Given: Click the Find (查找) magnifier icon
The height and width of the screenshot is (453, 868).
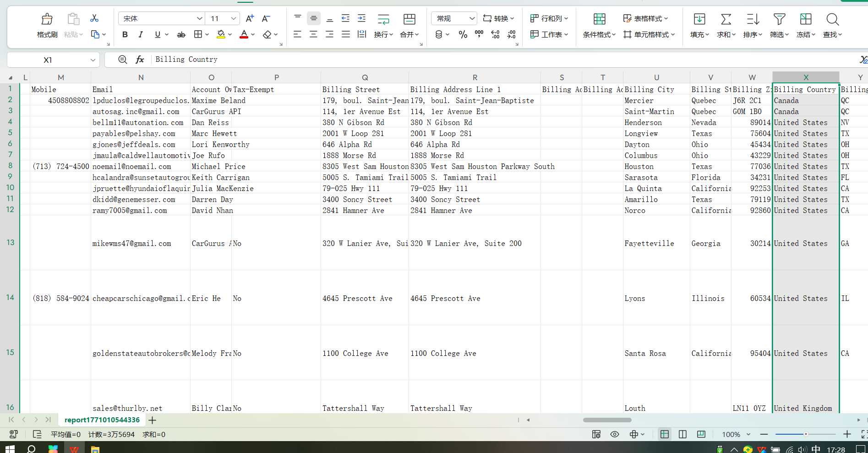Looking at the screenshot, I should click(x=832, y=19).
